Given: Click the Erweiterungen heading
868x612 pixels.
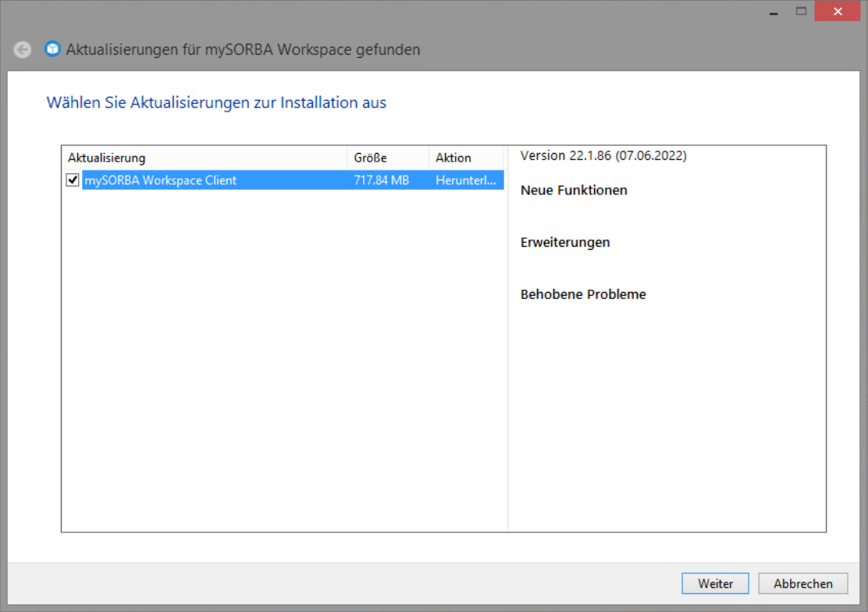Looking at the screenshot, I should click(x=564, y=242).
